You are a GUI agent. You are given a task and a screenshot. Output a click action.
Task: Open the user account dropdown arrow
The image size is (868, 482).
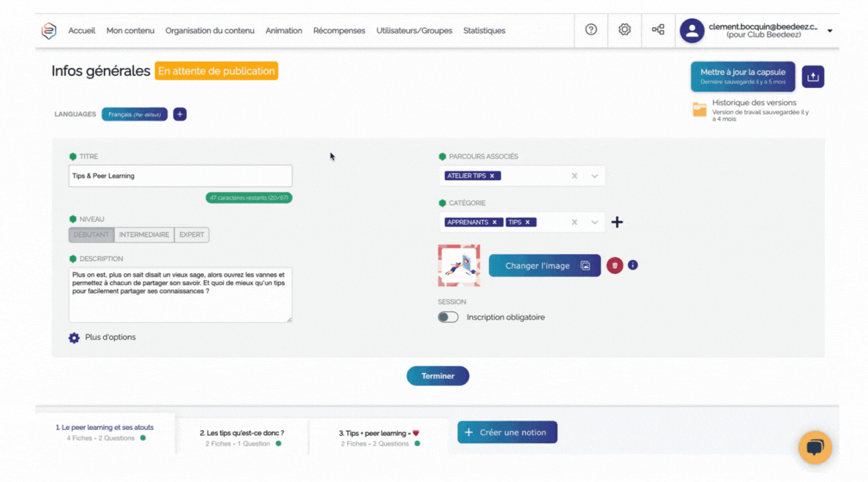pyautogui.click(x=830, y=31)
